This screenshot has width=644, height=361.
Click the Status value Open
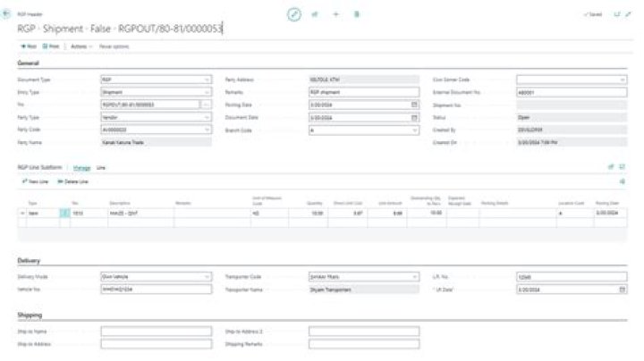coord(572,117)
